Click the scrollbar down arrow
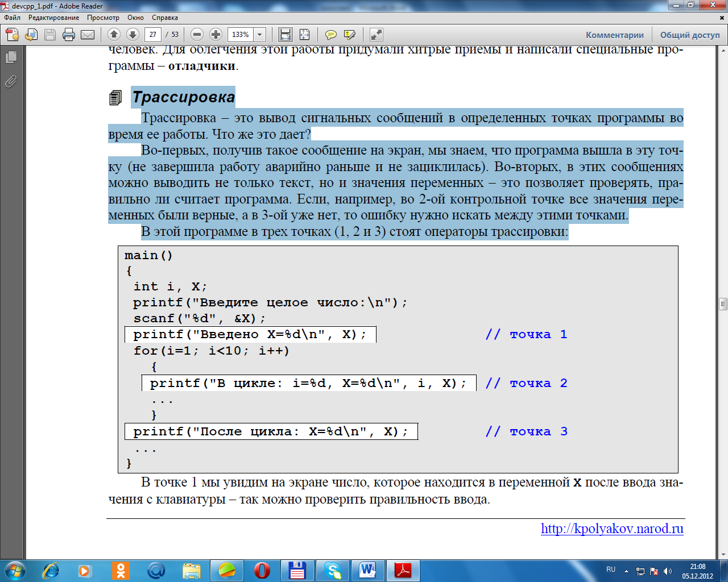 [x=723, y=554]
